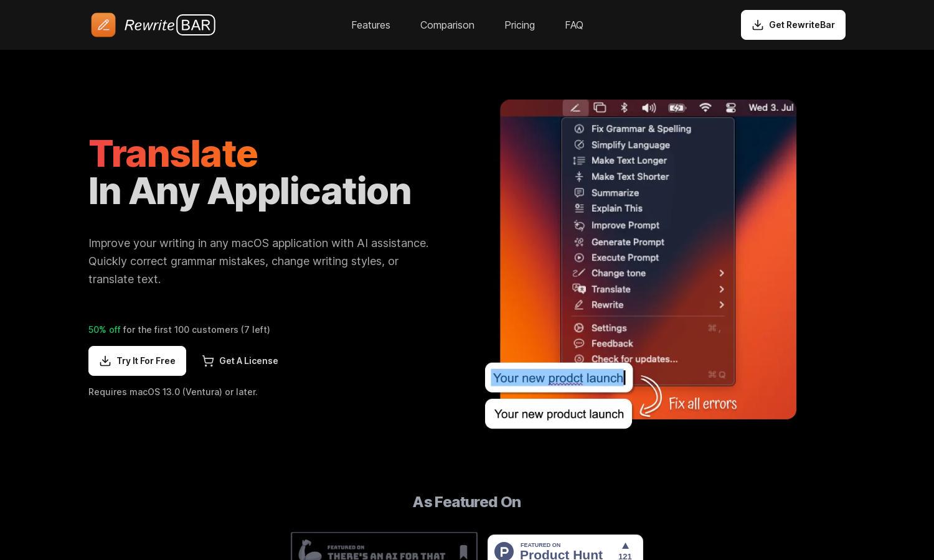The height and width of the screenshot is (560, 934).
Task: Click the Settings gear icon in the menu
Action: pos(579,328)
